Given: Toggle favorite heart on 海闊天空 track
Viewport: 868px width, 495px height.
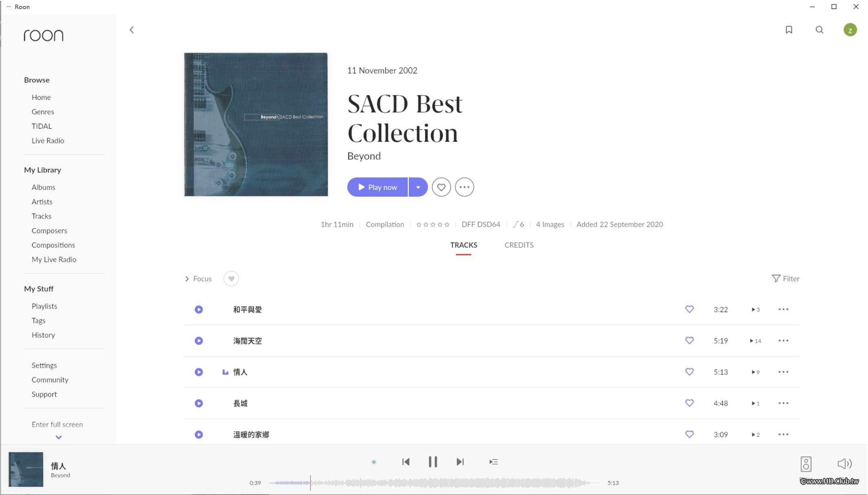Looking at the screenshot, I should pyautogui.click(x=689, y=340).
